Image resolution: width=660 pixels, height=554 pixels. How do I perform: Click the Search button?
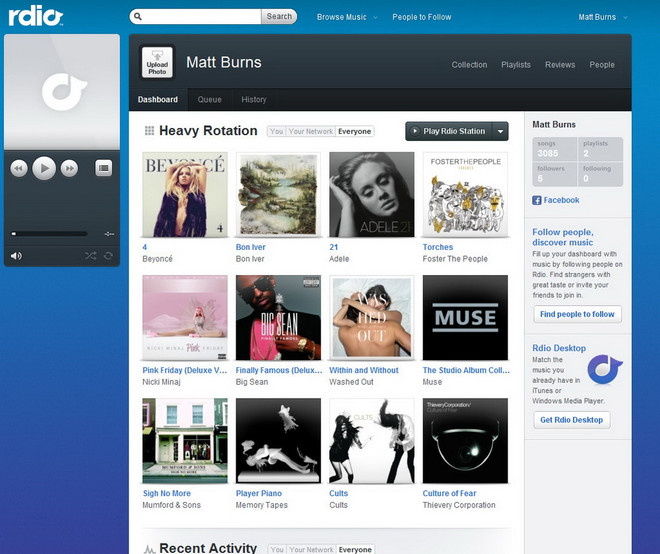[279, 16]
